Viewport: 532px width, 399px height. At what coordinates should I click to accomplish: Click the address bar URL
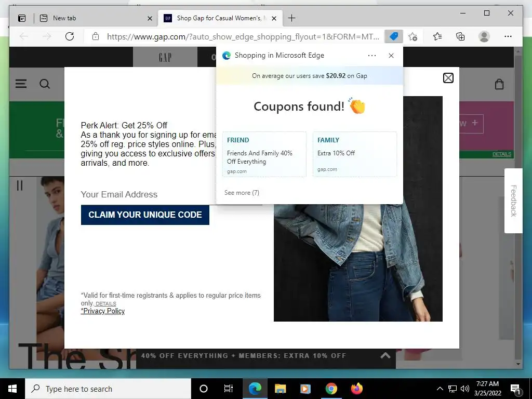(x=243, y=37)
